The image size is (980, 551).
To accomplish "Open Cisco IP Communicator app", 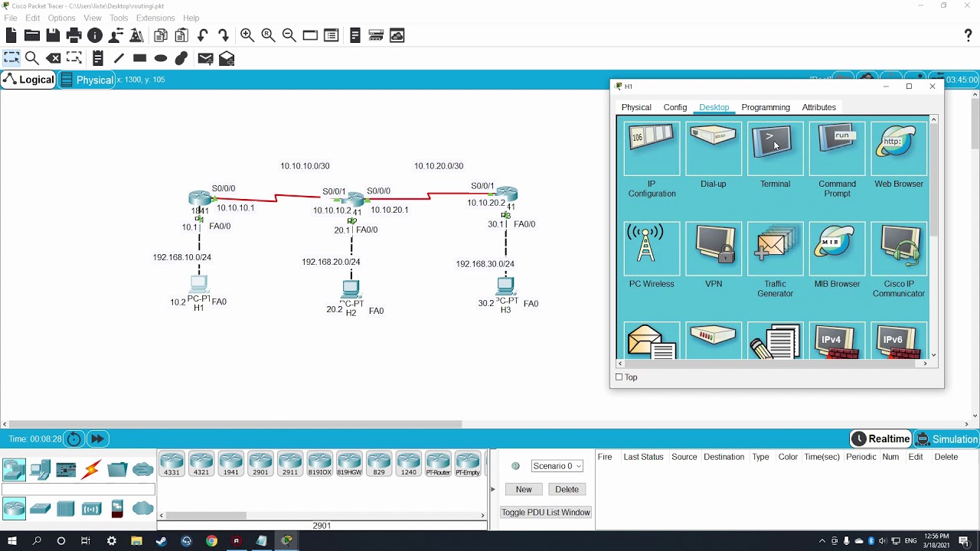I will click(x=899, y=261).
